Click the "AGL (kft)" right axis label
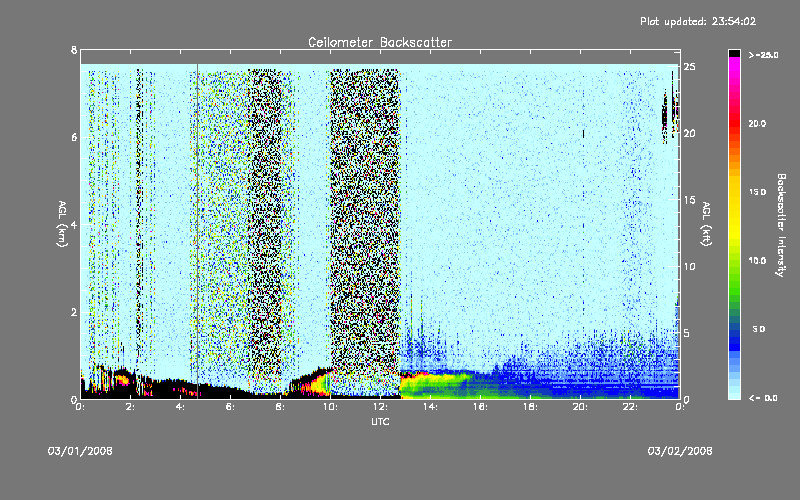This screenshot has height=500, width=800. click(706, 224)
